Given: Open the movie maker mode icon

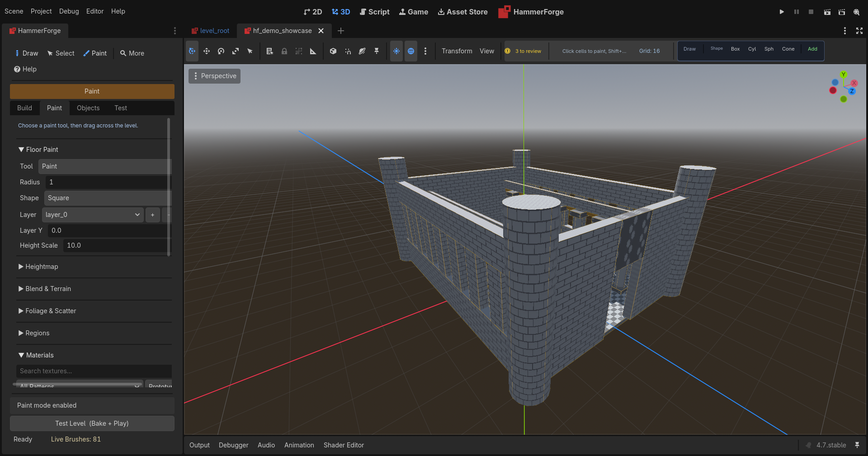Looking at the screenshot, I should point(856,12).
